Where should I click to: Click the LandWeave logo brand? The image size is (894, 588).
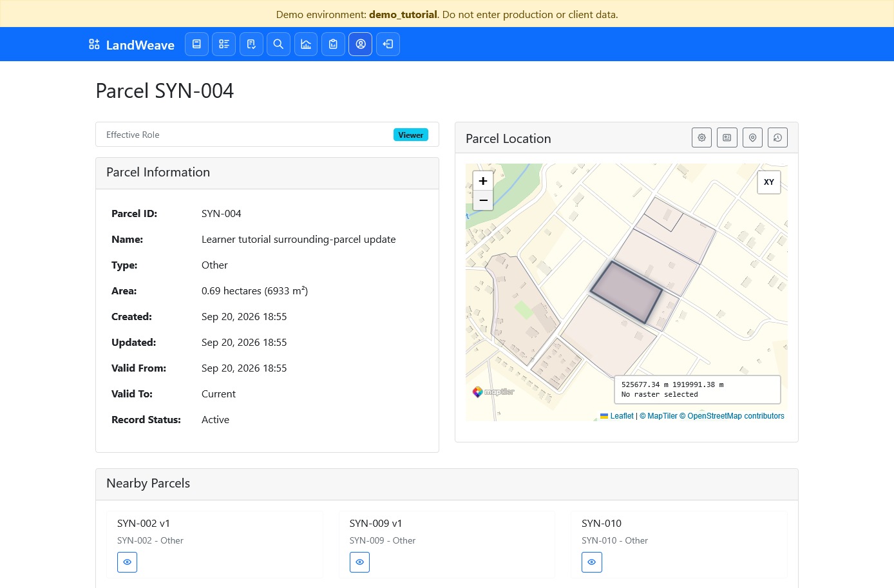[131, 44]
